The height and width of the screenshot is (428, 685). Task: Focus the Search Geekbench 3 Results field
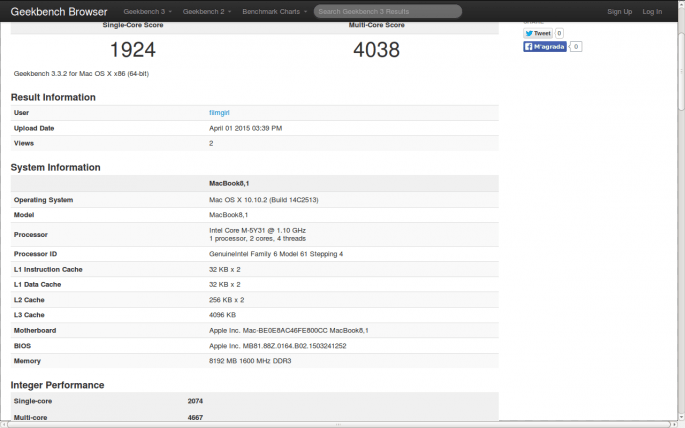(x=388, y=12)
